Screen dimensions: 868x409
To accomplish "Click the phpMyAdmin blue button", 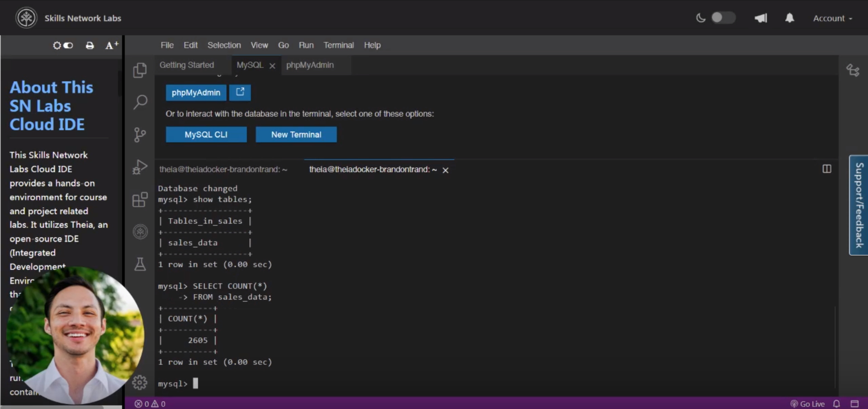I will 196,92.
